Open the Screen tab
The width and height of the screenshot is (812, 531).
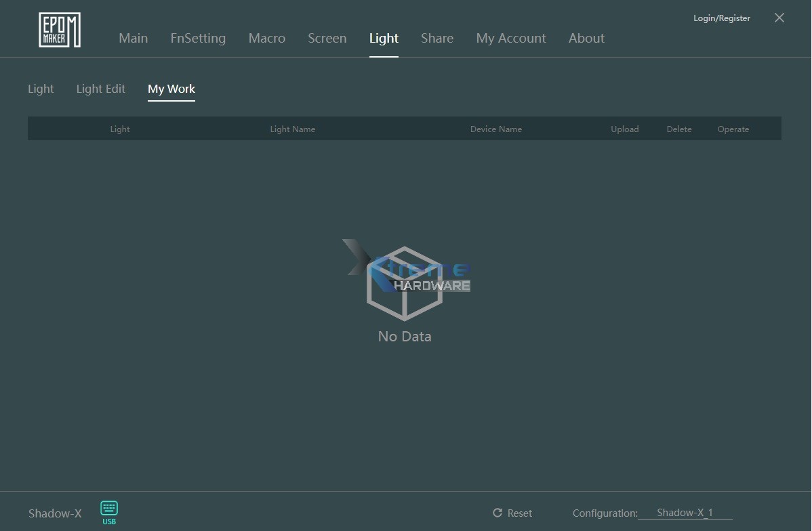tap(327, 39)
